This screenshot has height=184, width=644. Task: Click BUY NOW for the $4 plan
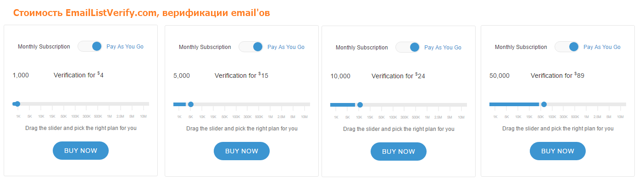click(81, 151)
